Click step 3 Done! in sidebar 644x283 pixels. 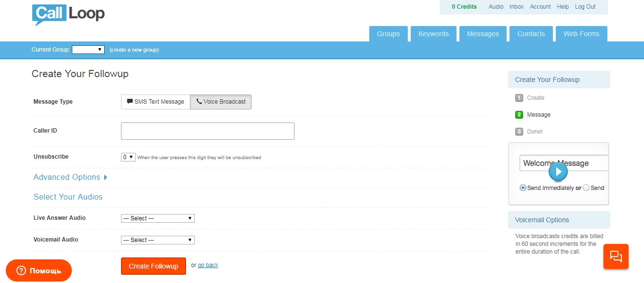click(x=529, y=132)
